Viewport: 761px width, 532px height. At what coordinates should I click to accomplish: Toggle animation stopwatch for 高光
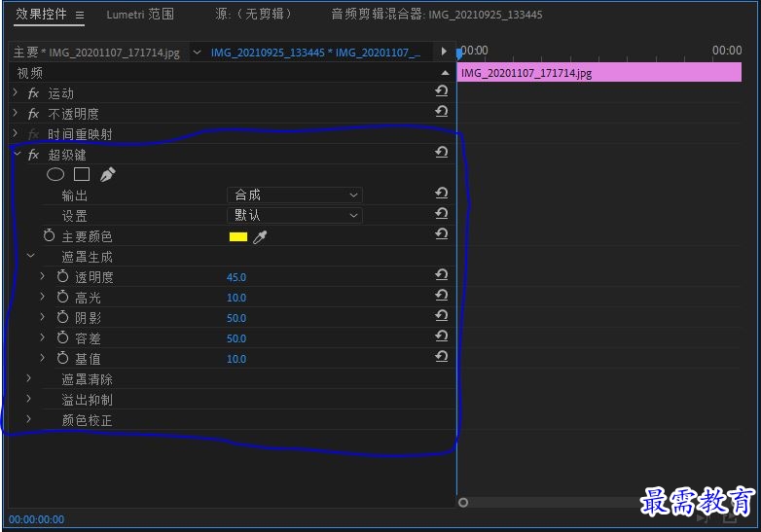point(62,297)
